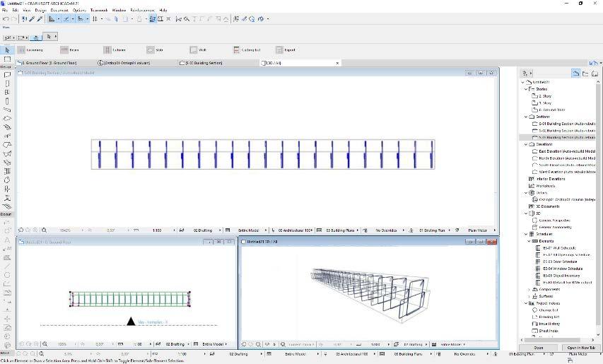Click the eyedropper pick up parameters icon
The width and height of the screenshot is (603, 364).
(x=32, y=19)
